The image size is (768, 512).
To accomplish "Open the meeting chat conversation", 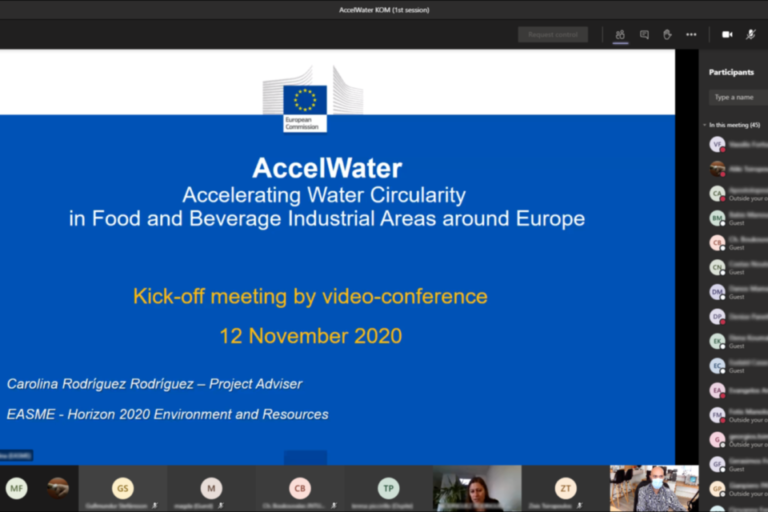I will (x=644, y=34).
